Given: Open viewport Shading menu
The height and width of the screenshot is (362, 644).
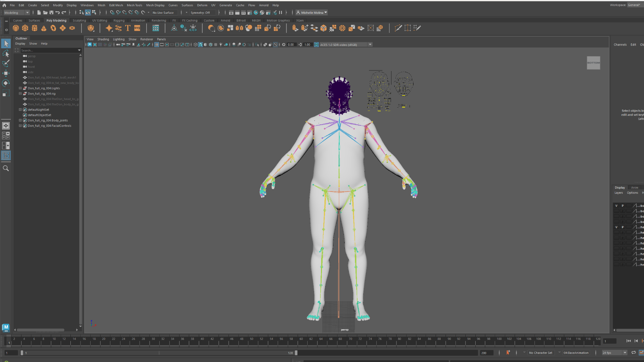Looking at the screenshot, I should tap(103, 39).
